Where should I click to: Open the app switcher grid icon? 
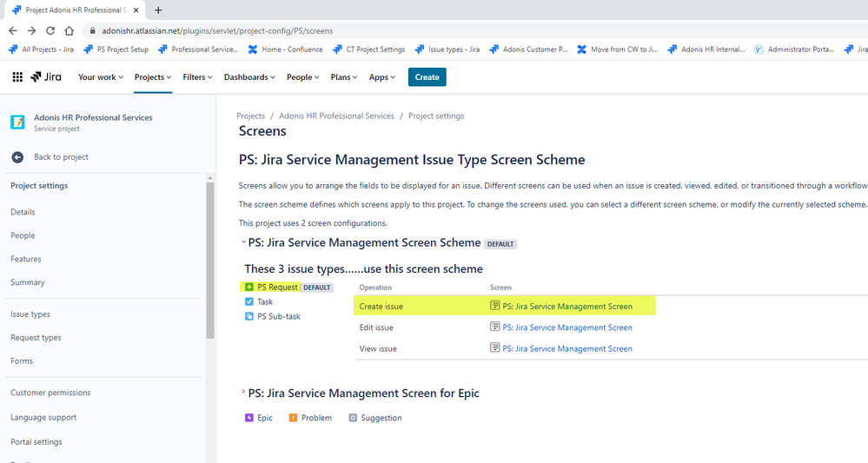pos(17,77)
